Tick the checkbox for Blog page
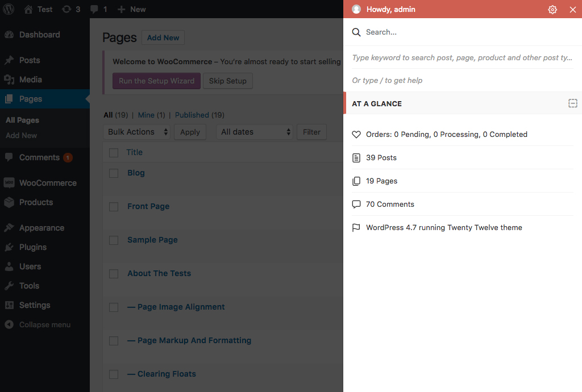The image size is (582, 392). pyautogui.click(x=114, y=173)
